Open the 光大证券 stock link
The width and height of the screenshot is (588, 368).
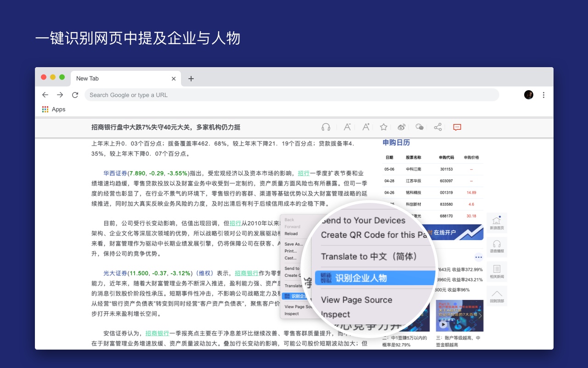[x=115, y=273]
